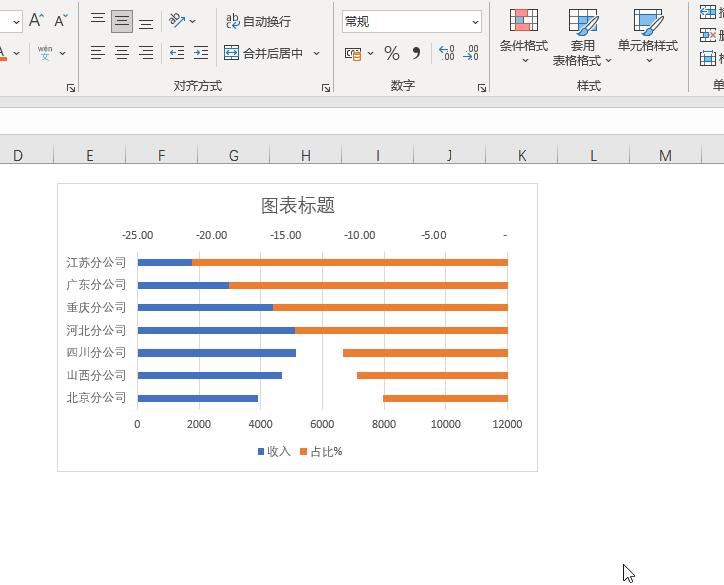This screenshot has width=724, height=585.
Task: Click the -25.00 top axis label
Action: tap(138, 235)
